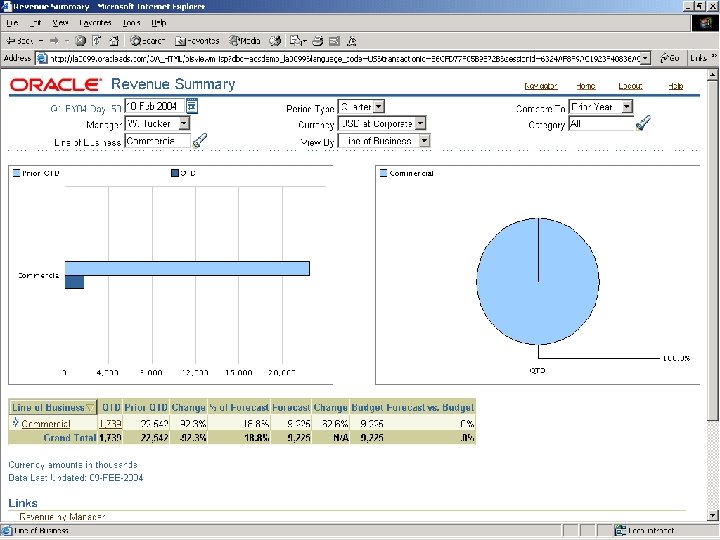Click the vertical scrollbar up arrow
This screenshot has height=540, width=720.
coord(712,74)
